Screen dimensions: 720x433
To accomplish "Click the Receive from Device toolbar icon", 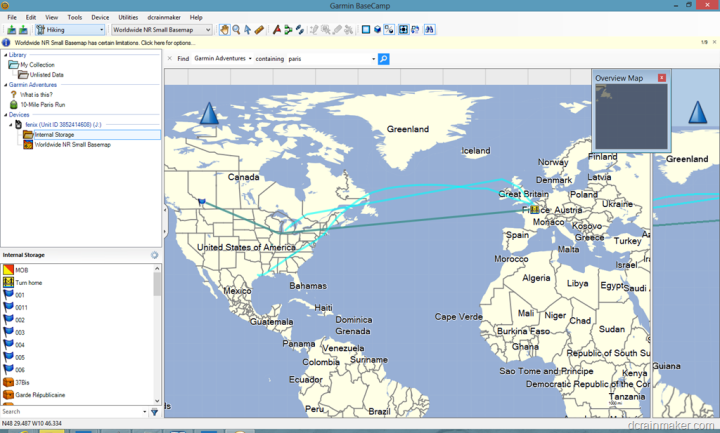I will pyautogui.click(x=23, y=30).
